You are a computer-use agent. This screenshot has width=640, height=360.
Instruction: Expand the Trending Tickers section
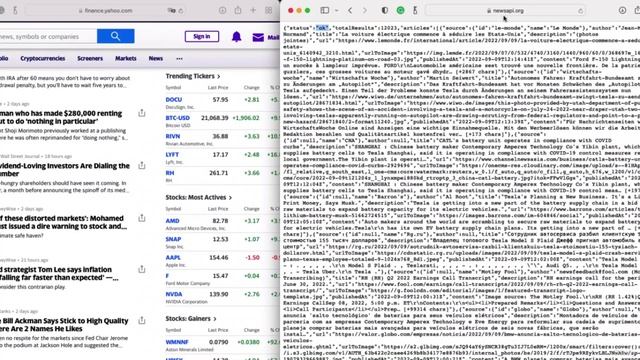(x=193, y=76)
